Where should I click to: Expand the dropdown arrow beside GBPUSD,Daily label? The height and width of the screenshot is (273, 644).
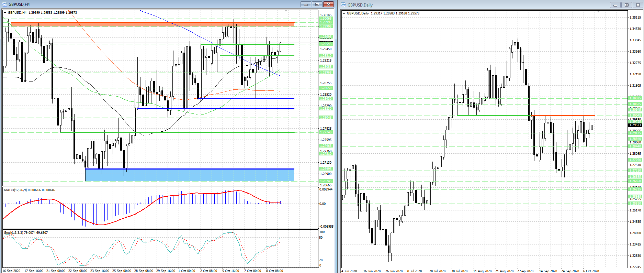click(344, 13)
